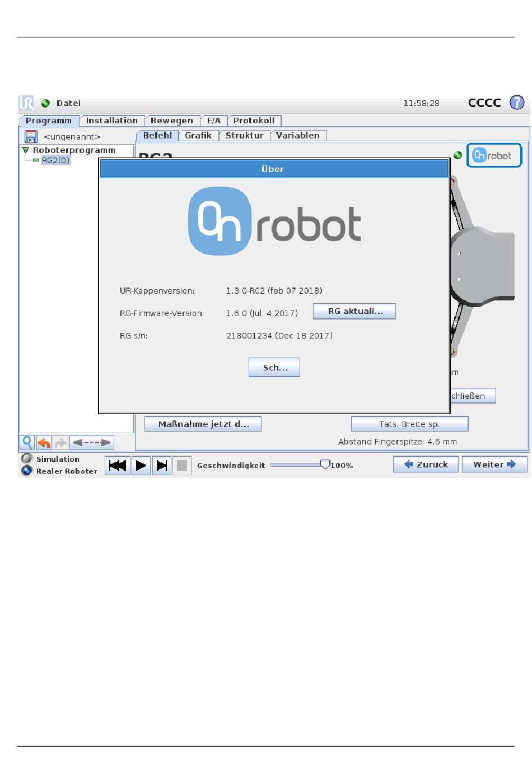
Task: Open the help question mark icon
Action: [x=517, y=103]
